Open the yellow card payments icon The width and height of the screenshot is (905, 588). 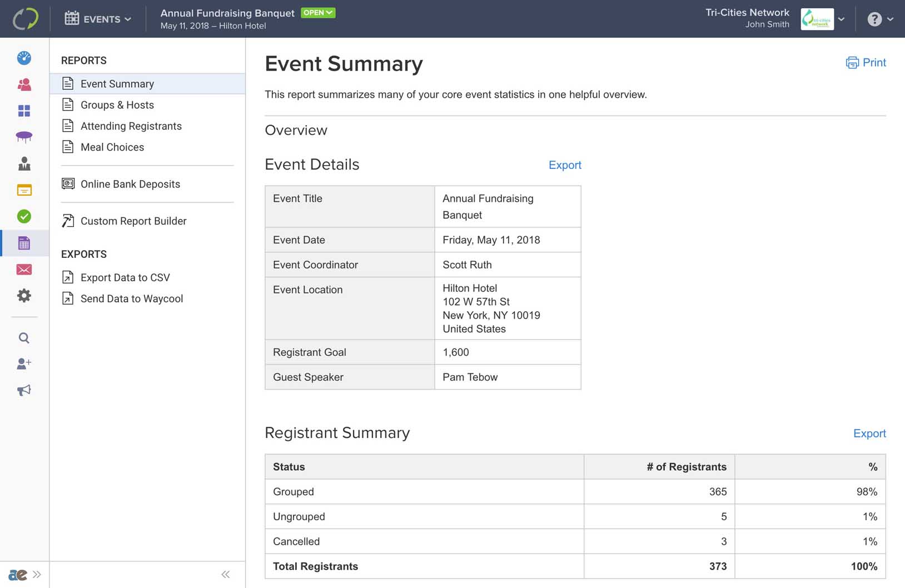[24, 190]
